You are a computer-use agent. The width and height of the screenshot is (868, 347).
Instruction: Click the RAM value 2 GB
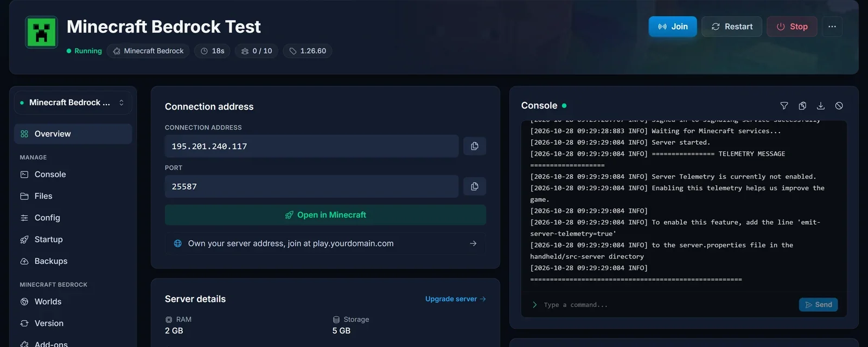(x=174, y=331)
